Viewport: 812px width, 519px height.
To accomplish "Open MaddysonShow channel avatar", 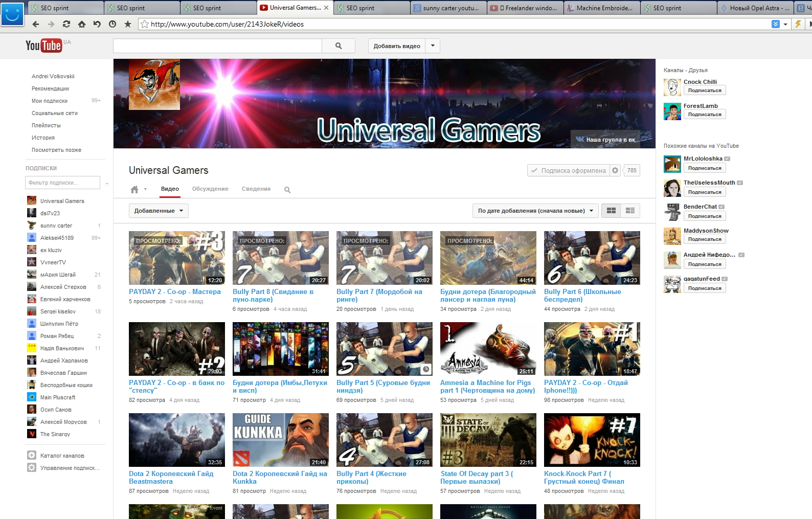I will tap(672, 236).
